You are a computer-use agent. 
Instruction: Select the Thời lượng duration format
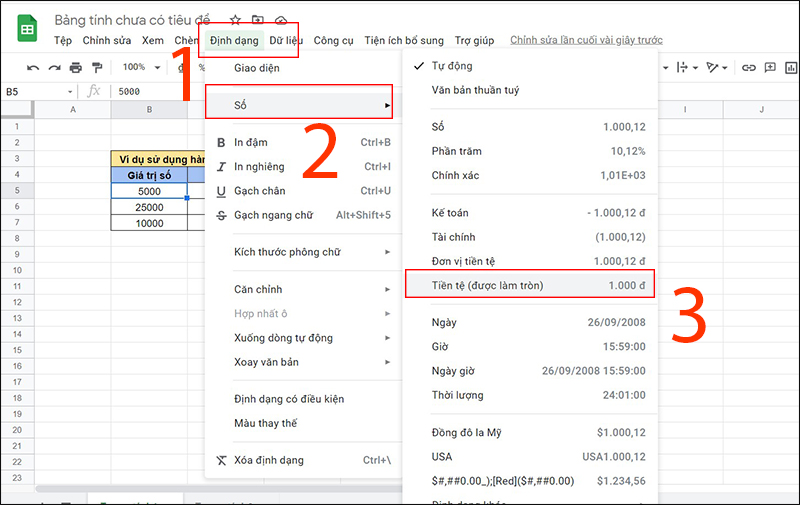[x=530, y=395]
